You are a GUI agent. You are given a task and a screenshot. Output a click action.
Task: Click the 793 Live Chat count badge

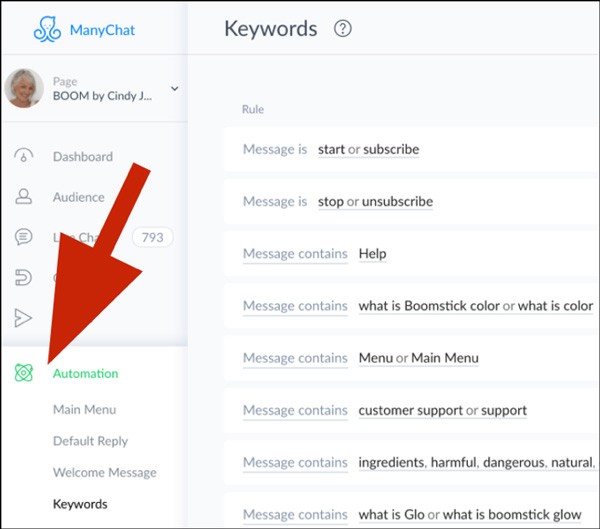(152, 237)
